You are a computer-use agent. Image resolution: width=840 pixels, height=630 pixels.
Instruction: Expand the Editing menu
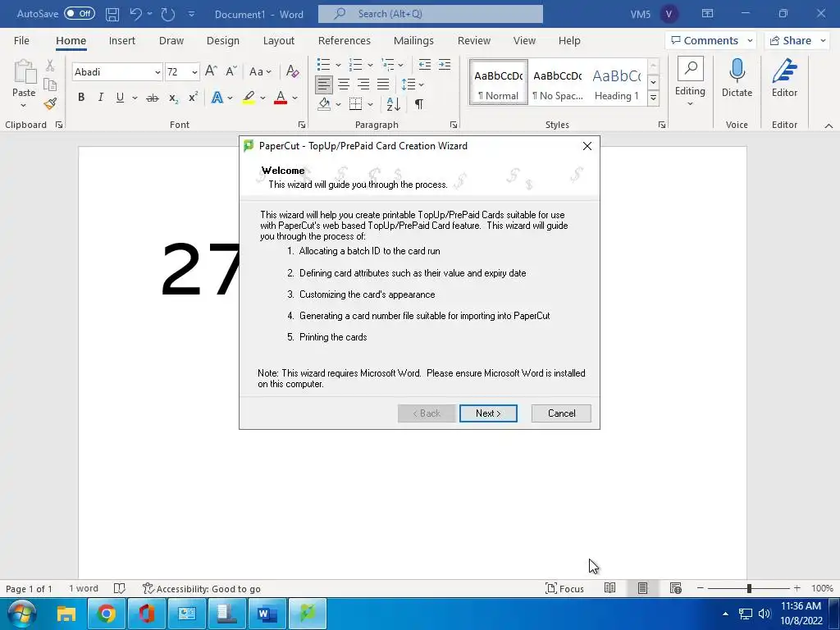(690, 82)
